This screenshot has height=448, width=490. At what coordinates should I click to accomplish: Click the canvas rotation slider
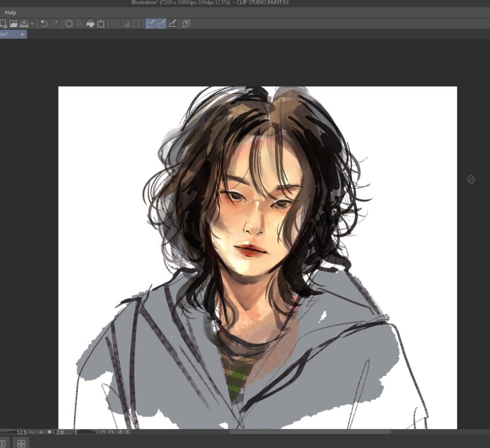(87, 432)
